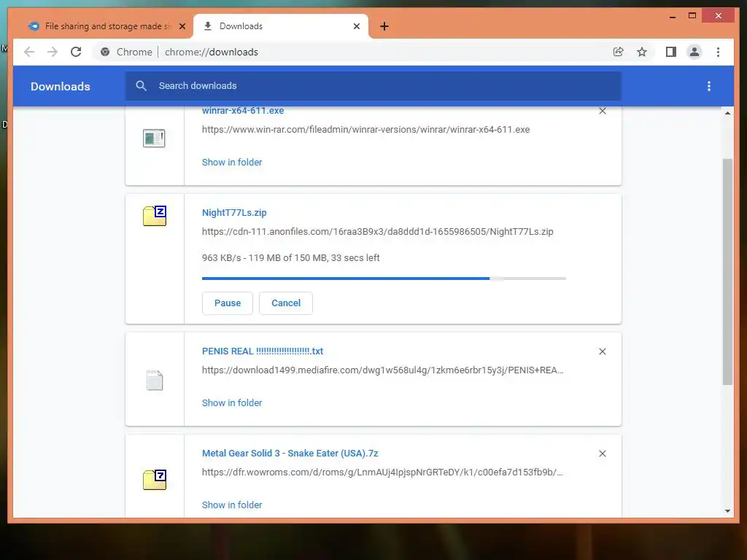Click the anonfiles URL of NightT77Ls.zip
The image size is (747, 560).
point(377,232)
